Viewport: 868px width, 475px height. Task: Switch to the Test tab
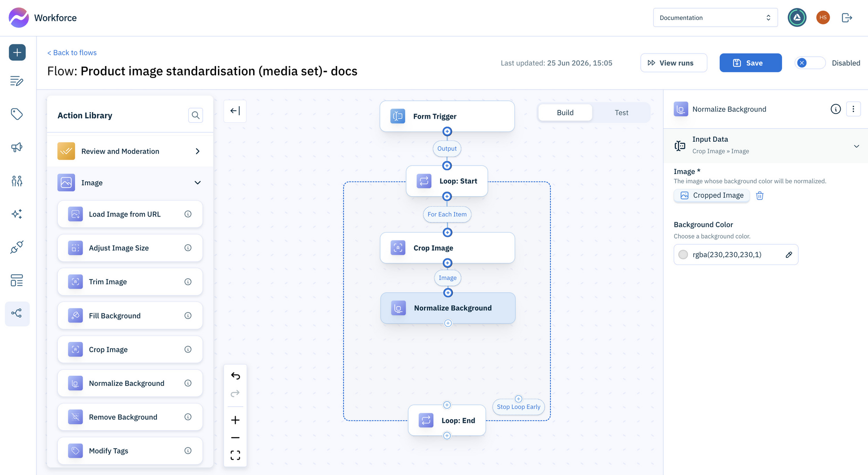pos(621,113)
